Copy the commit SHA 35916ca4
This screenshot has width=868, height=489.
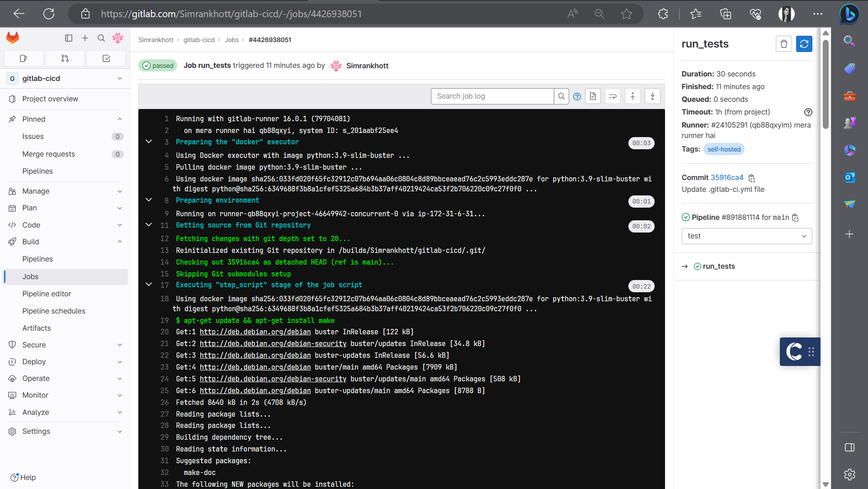[751, 178]
